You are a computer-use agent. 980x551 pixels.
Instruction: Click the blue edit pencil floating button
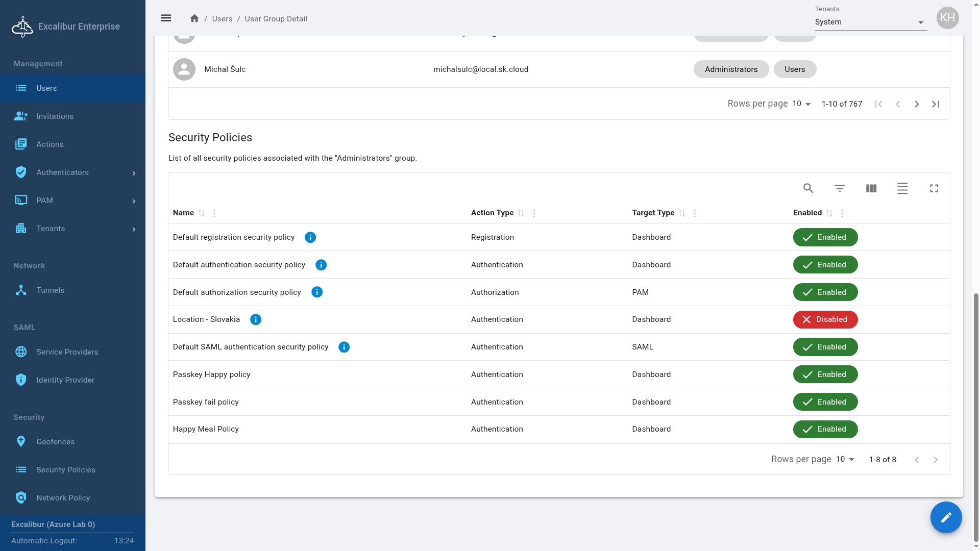pos(946,517)
